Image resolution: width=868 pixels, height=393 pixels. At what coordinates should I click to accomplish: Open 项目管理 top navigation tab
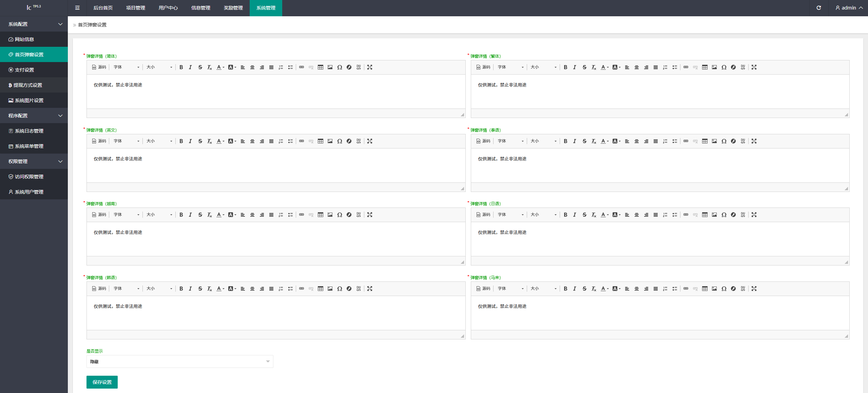coord(136,8)
